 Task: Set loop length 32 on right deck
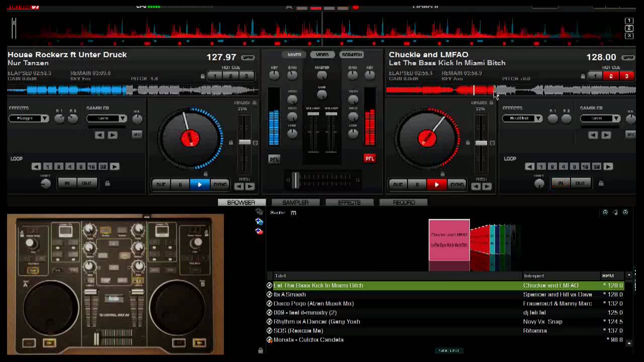coord(597,166)
